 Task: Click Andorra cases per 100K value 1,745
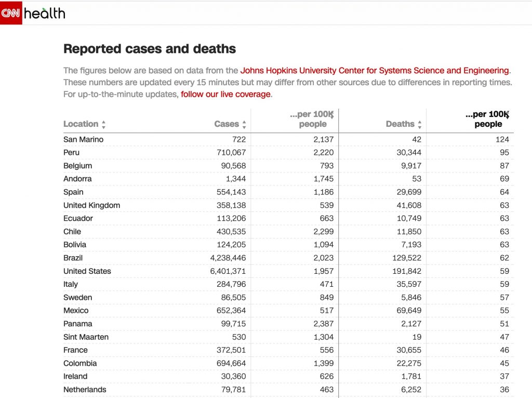[324, 179]
